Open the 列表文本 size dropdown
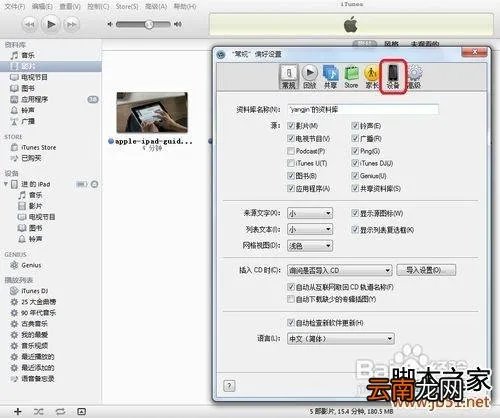Image resolution: width=500 pixels, height=418 pixels. 310,229
